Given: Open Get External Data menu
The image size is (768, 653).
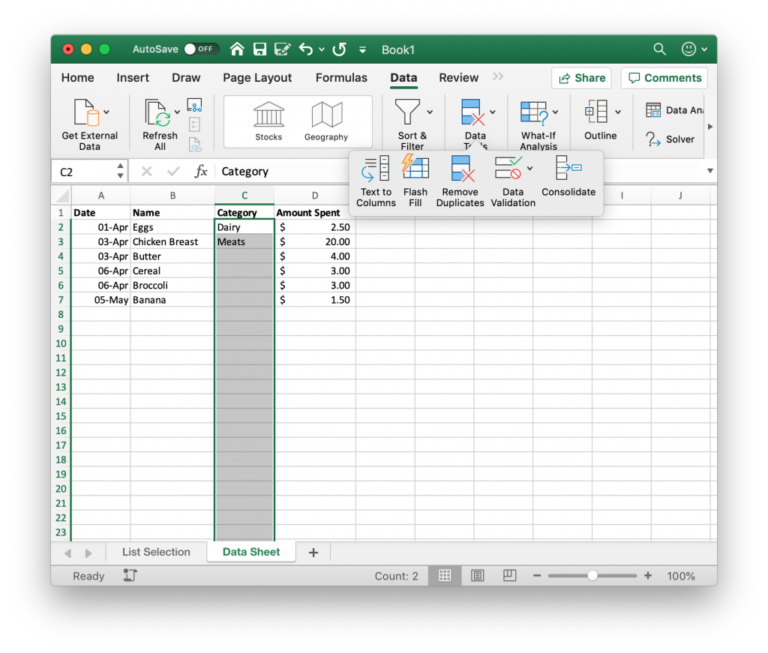Looking at the screenshot, I should (x=90, y=124).
